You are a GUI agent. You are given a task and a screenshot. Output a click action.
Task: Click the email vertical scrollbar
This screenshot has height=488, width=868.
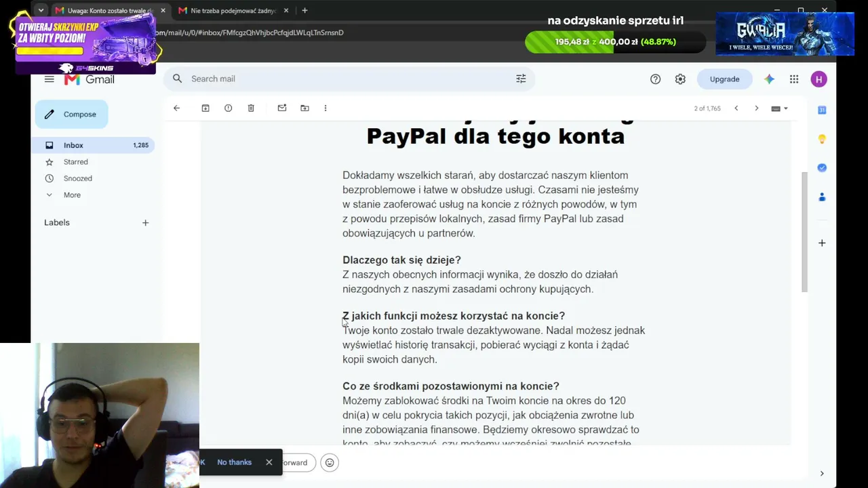805,232
